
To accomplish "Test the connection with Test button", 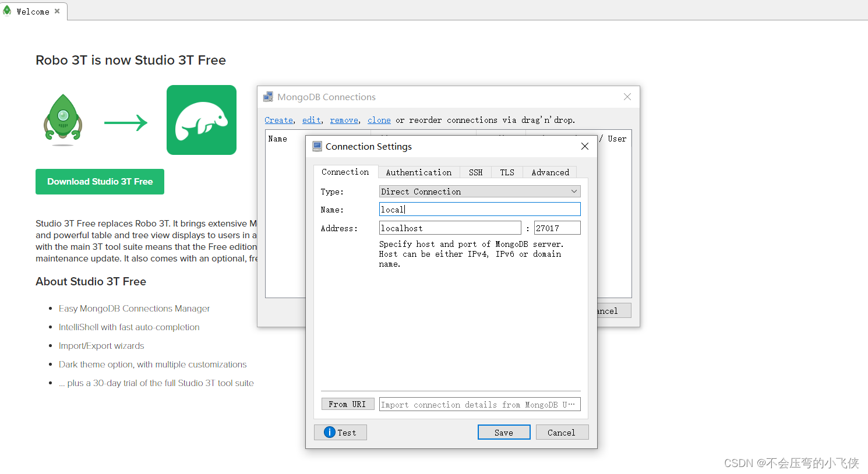I will point(340,432).
